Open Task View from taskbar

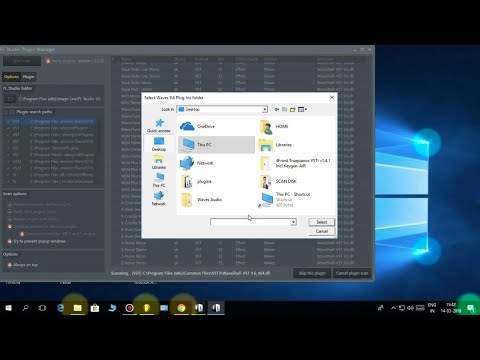[x=42, y=308]
